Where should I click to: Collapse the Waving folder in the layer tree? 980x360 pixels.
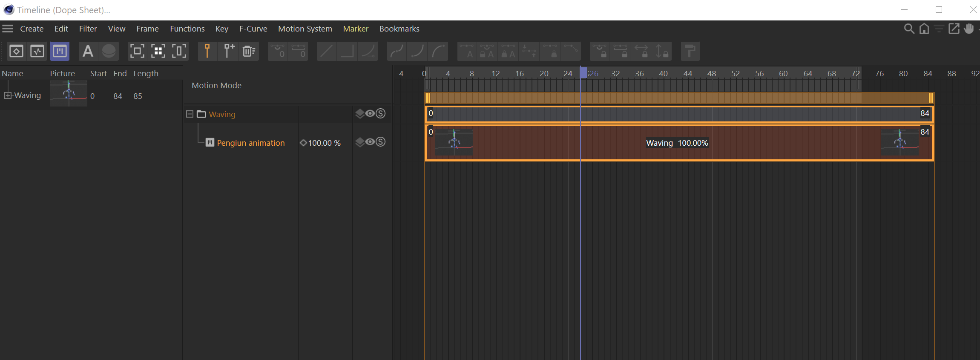pos(190,114)
